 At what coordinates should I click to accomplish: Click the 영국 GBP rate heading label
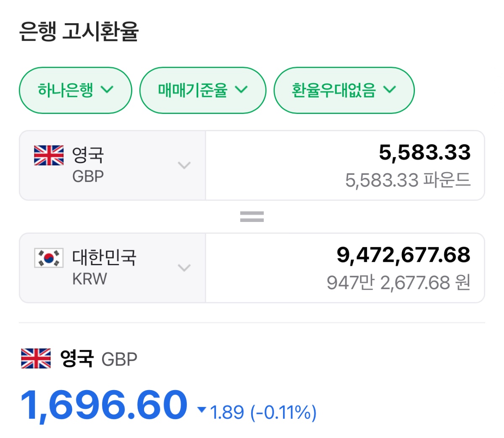[99, 359]
